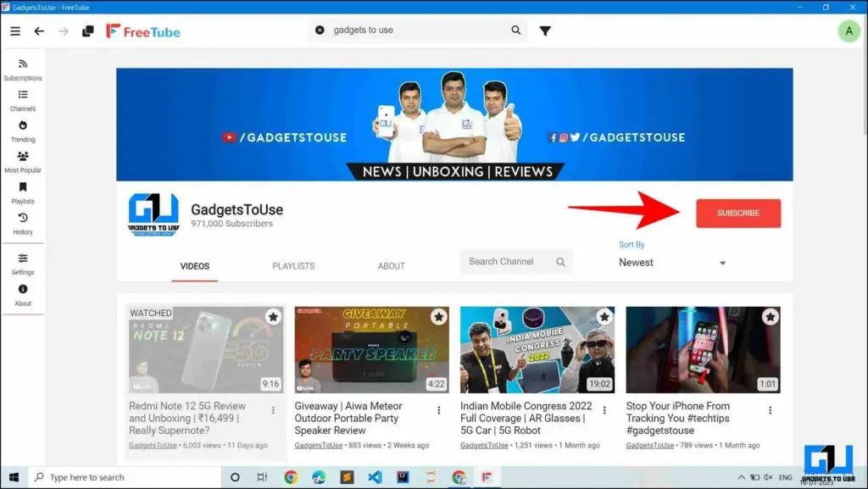The image size is (868, 489).
Task: Open options menu for Redmi Note 12 video
Action: pyautogui.click(x=273, y=410)
